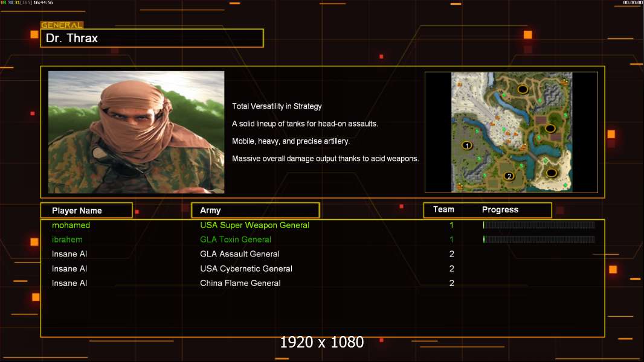Image resolution: width=644 pixels, height=362 pixels.
Task: Click 'GLA Toxin General' army entry
Action: click(236, 240)
